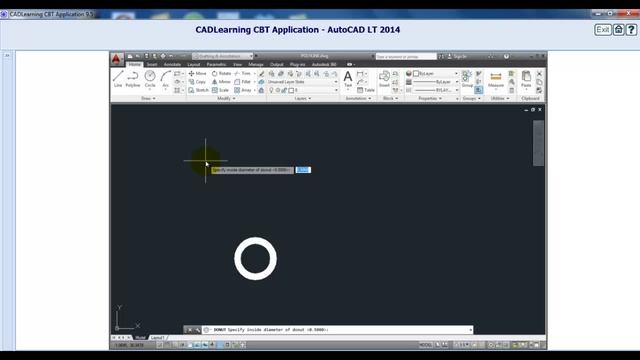Click the search keyword input field
640x360 pixels.
406,56
